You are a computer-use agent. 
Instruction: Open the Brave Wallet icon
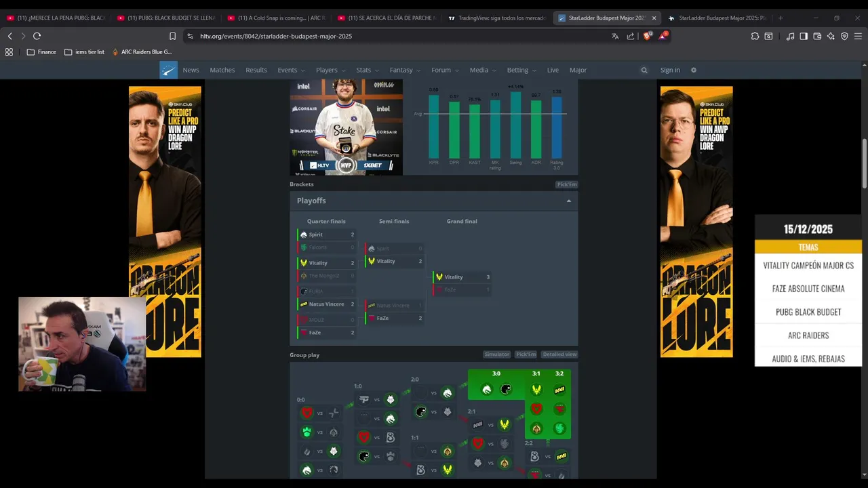[817, 36]
